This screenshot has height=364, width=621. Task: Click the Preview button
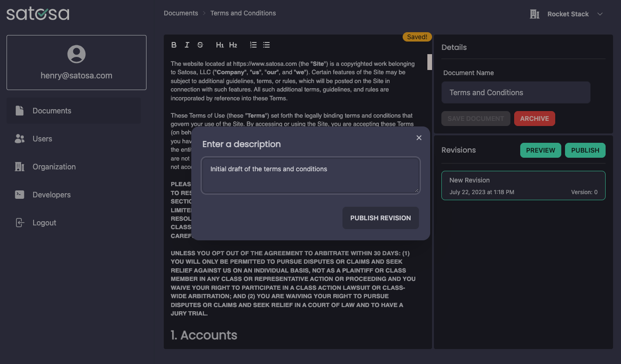(541, 150)
